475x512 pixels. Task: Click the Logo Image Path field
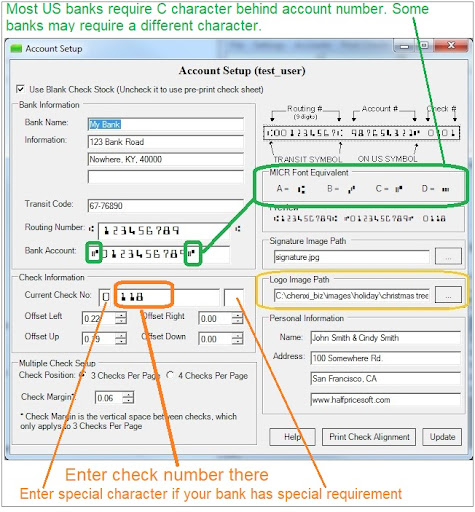pos(351,296)
